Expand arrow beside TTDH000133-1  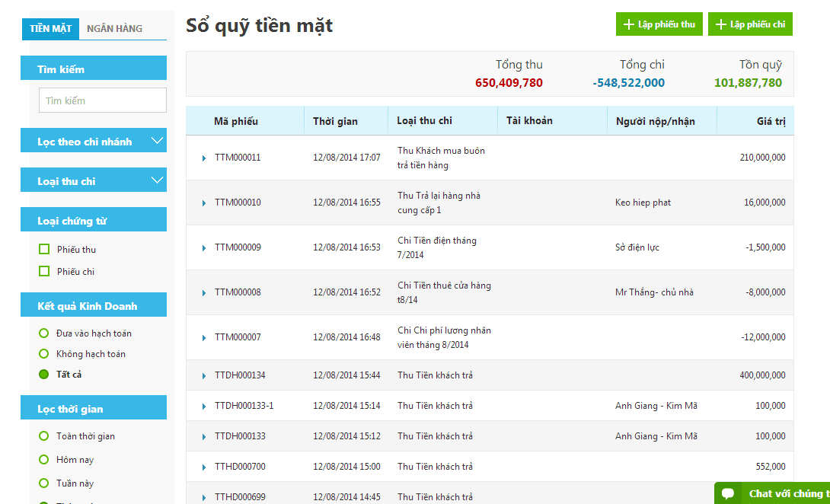tap(204, 407)
